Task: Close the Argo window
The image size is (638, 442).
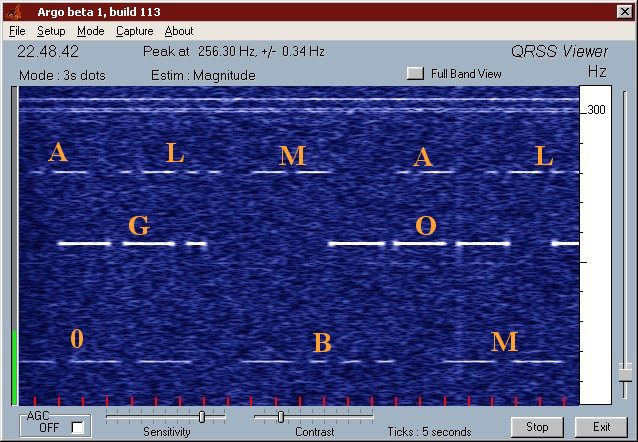Action: point(625,11)
